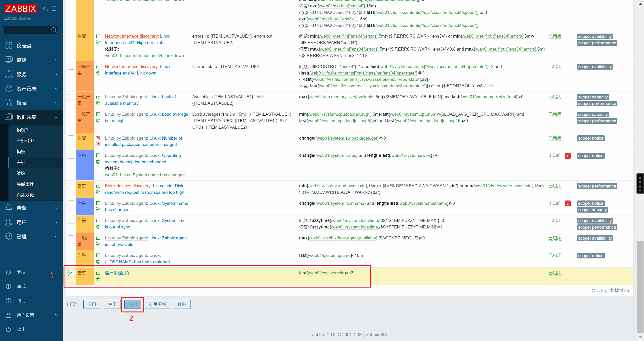Expand the 服务 menu chevron
This screenshot has height=341, width=644.
click(56, 74)
